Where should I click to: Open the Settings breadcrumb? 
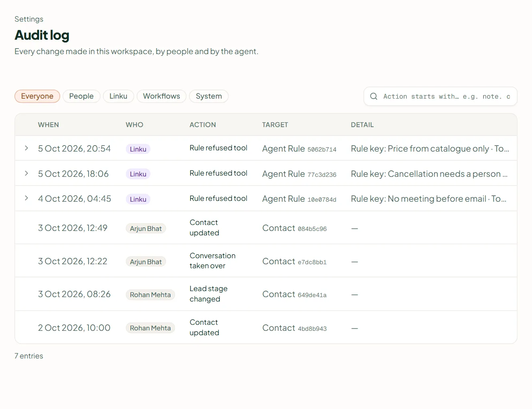(x=29, y=19)
